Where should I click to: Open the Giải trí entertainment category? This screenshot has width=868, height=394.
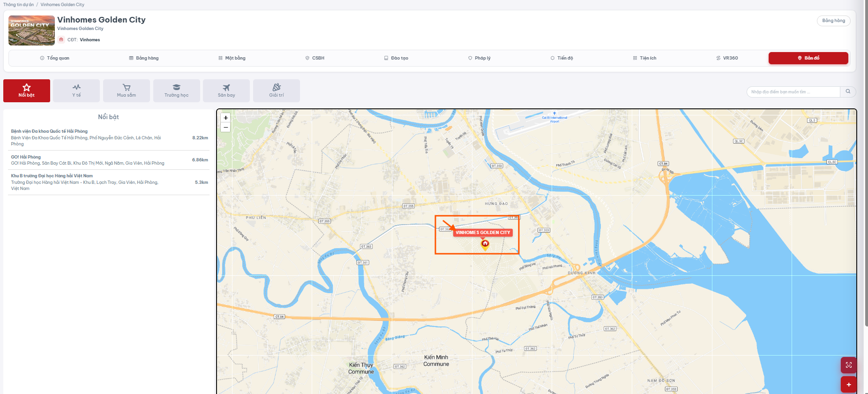click(x=277, y=91)
